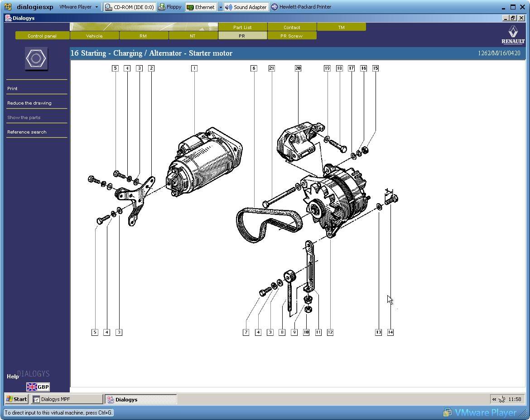Click the hexagon nut icon in sidebar
Viewport: 530px width, 420px height.
coord(36,59)
